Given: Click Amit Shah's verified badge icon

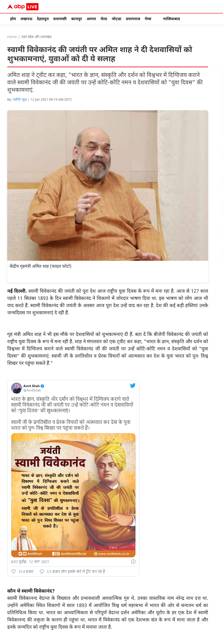Looking at the screenshot, I should tap(43, 386).
